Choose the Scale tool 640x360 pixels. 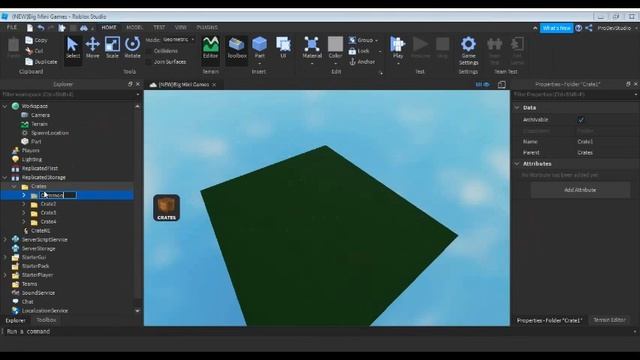pos(112,48)
